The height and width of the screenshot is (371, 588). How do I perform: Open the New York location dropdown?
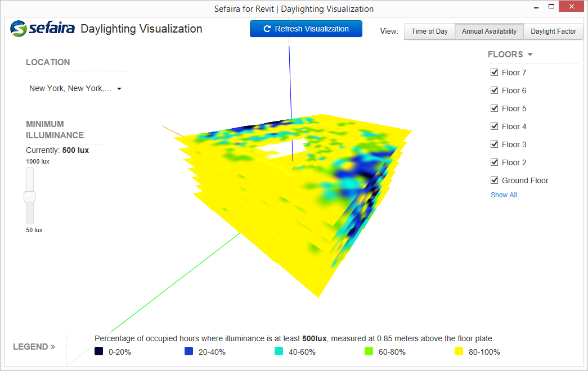[75, 89]
